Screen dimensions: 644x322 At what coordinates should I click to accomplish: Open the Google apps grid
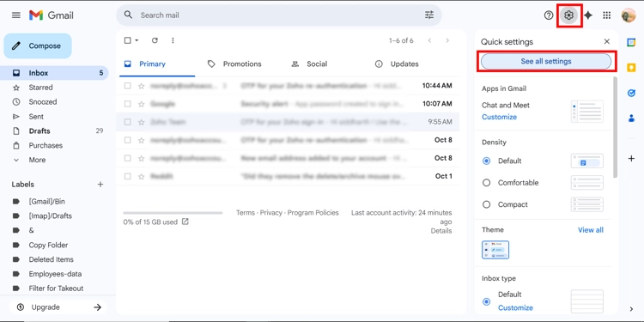point(606,15)
